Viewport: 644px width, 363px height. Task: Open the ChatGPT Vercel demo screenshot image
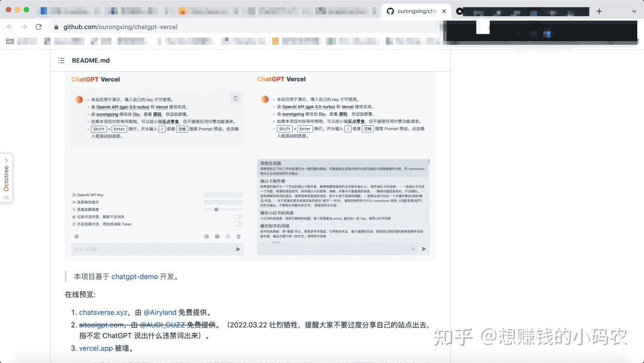(250, 166)
